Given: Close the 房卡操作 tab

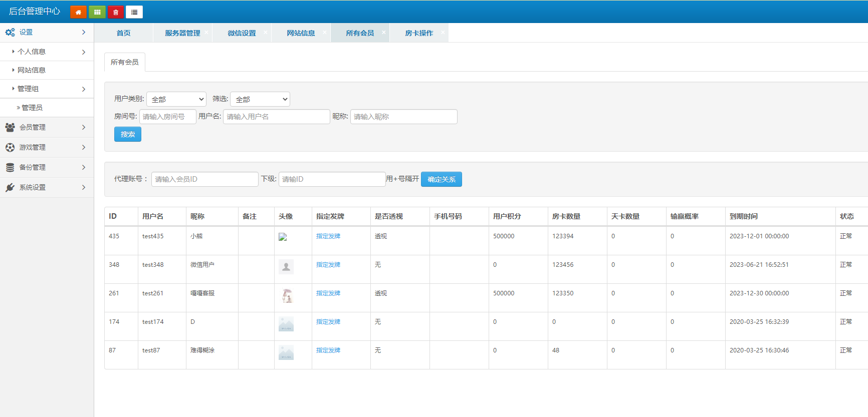Looking at the screenshot, I should (x=443, y=33).
